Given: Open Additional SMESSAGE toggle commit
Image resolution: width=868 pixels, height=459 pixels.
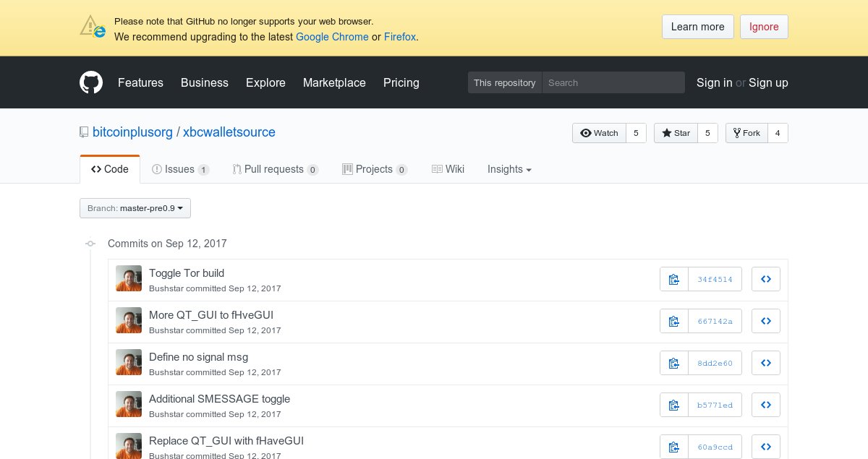Looking at the screenshot, I should (x=219, y=399).
